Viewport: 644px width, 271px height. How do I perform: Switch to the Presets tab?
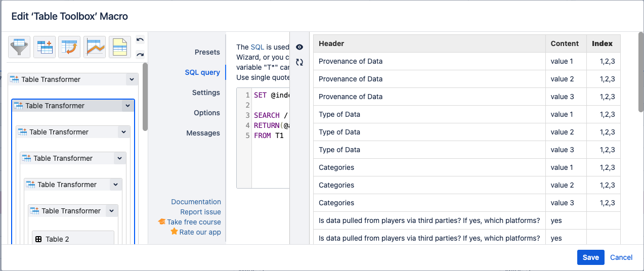(207, 52)
